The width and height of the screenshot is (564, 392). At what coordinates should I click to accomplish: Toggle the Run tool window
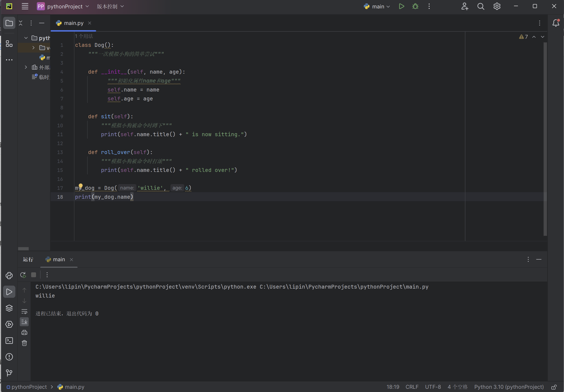pyautogui.click(x=9, y=292)
